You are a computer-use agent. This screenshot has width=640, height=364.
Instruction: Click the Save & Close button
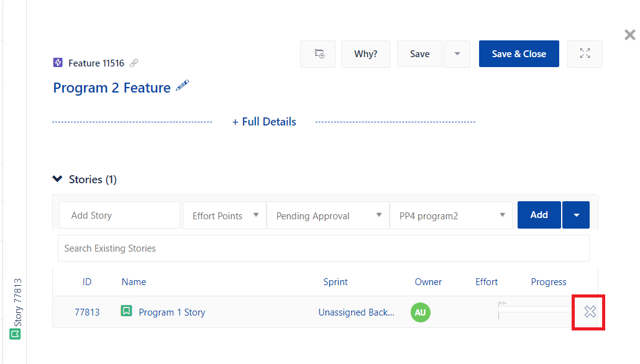click(x=519, y=54)
